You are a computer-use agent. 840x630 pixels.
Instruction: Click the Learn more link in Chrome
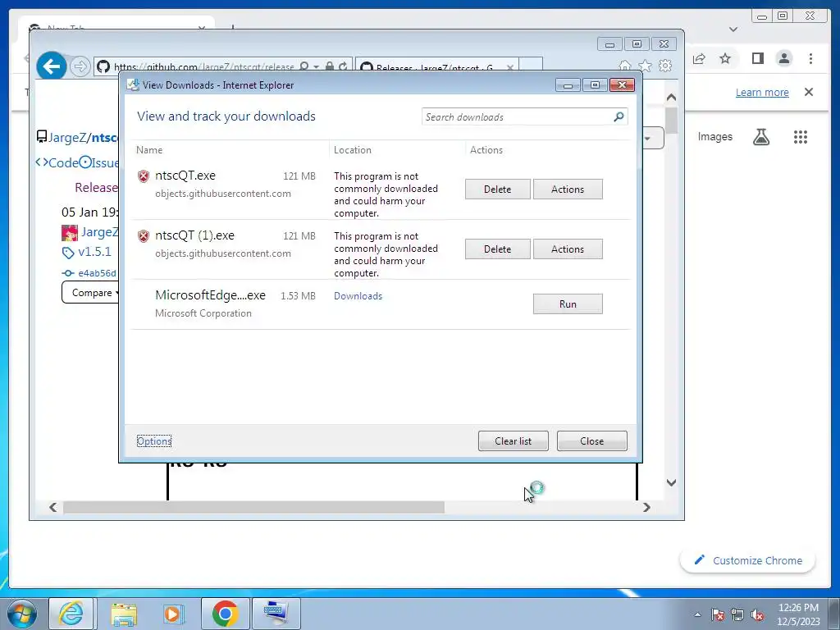pyautogui.click(x=762, y=92)
